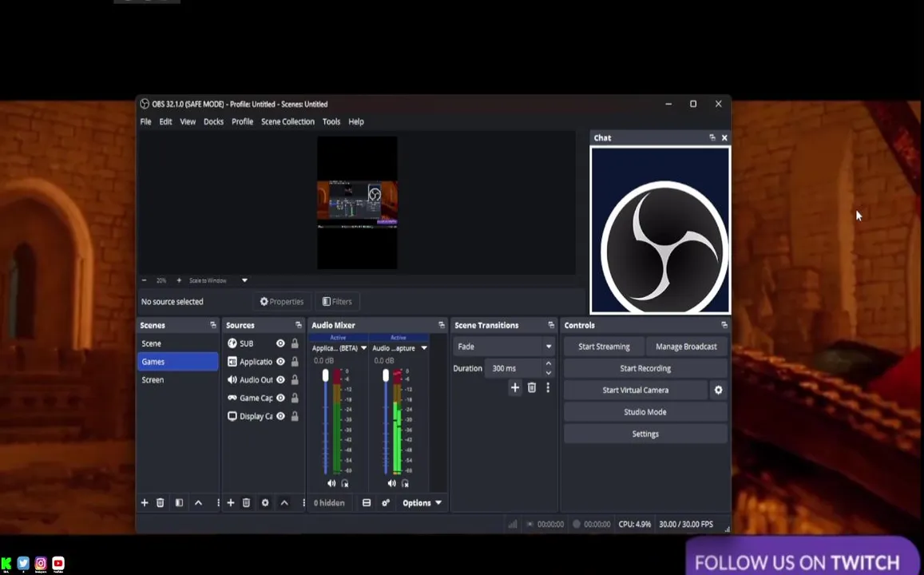Expand Audio capture channel dropdown arrow

pos(424,348)
